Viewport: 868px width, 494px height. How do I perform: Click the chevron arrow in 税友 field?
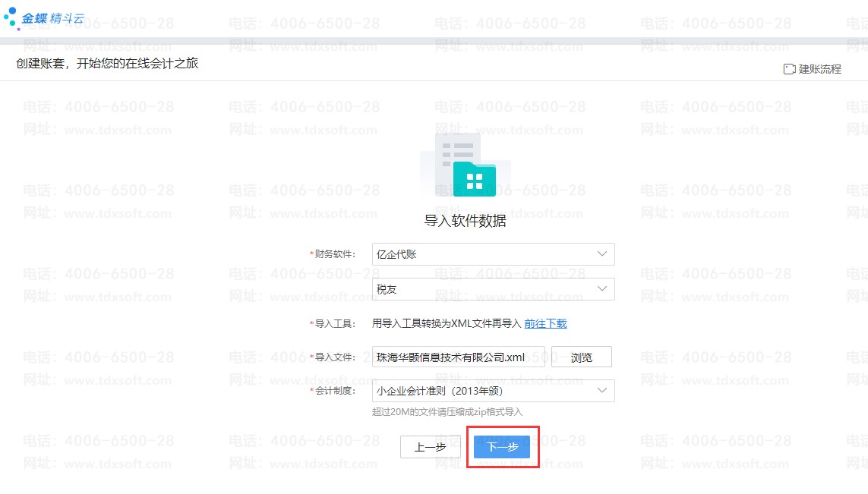pyautogui.click(x=602, y=289)
